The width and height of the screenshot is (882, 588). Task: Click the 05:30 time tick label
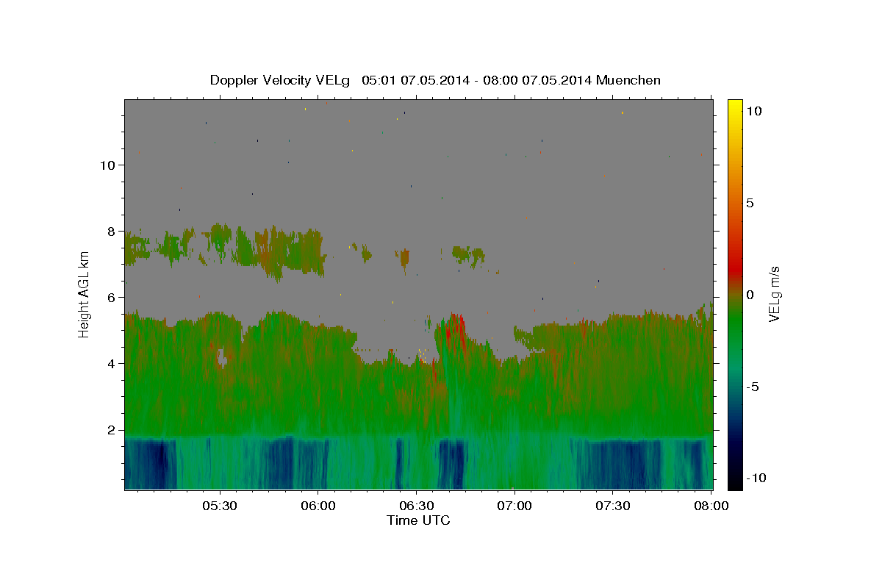220,506
